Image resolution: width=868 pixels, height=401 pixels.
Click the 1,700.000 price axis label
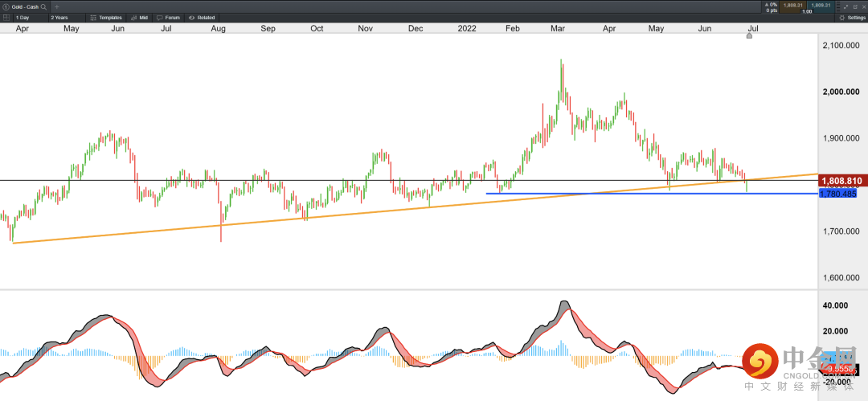pyautogui.click(x=840, y=231)
